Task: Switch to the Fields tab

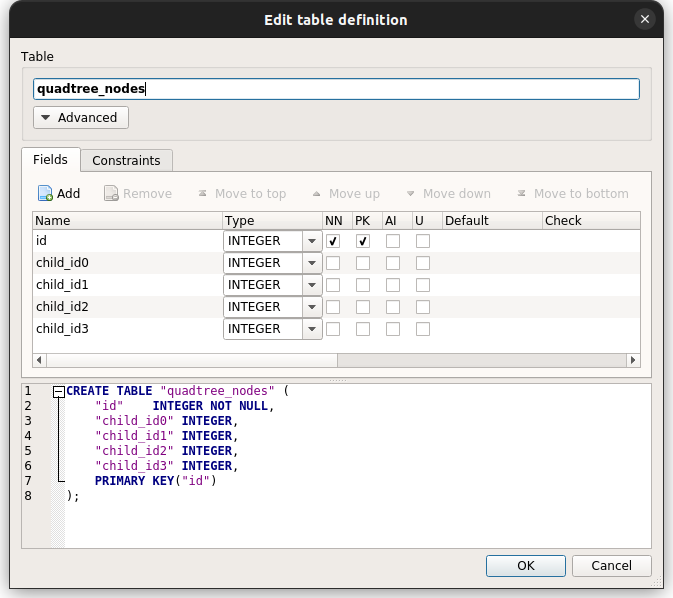Action: coord(51,160)
